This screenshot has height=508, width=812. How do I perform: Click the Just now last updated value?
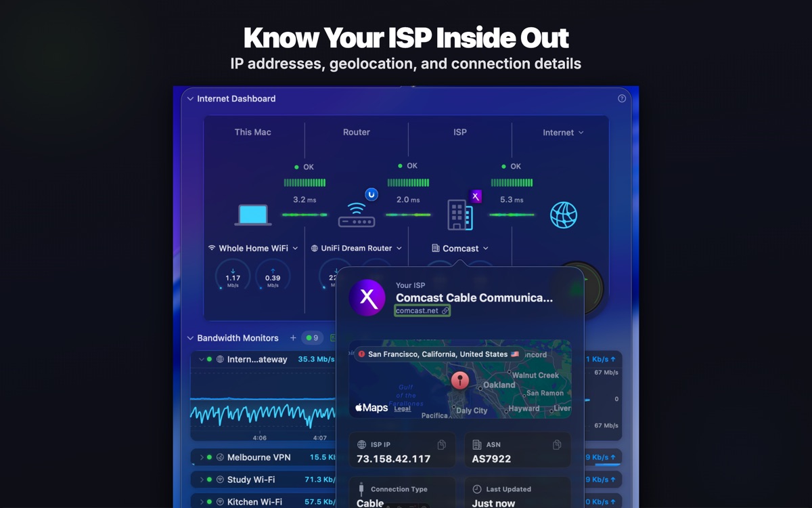(493, 503)
